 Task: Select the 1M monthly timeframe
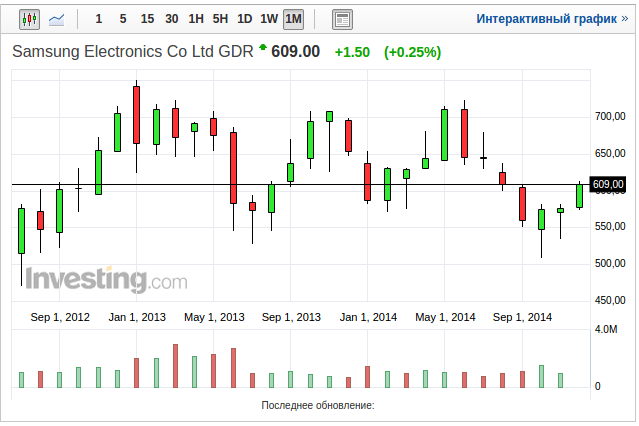pos(293,19)
